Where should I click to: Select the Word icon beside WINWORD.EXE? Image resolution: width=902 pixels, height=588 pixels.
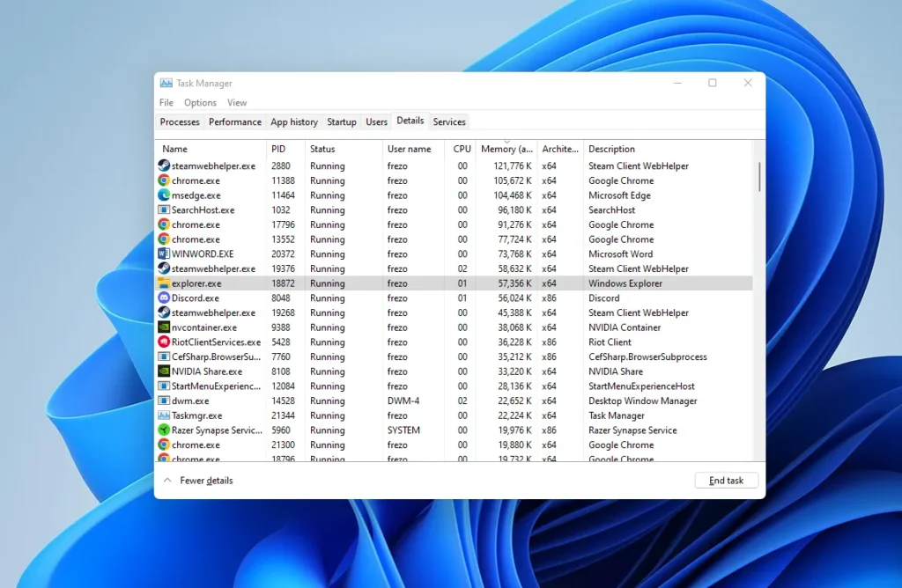pos(164,254)
